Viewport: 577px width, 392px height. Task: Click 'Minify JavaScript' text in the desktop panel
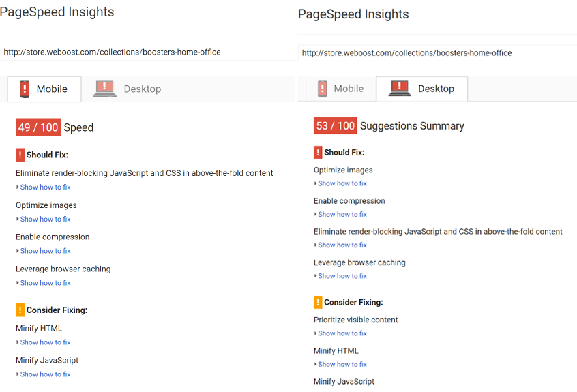pos(344,382)
